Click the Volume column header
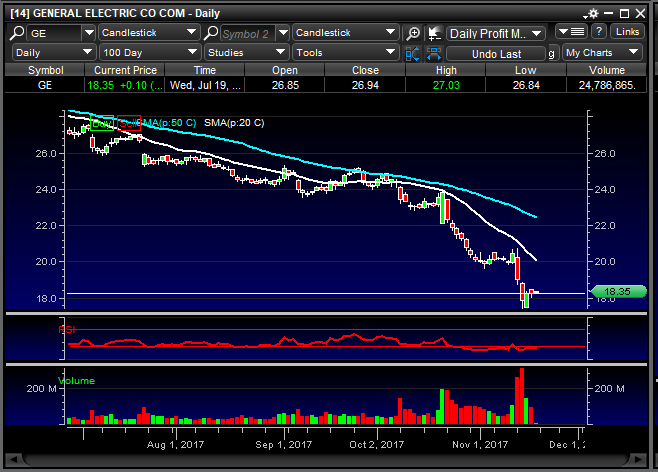658x472 pixels. 607,70
